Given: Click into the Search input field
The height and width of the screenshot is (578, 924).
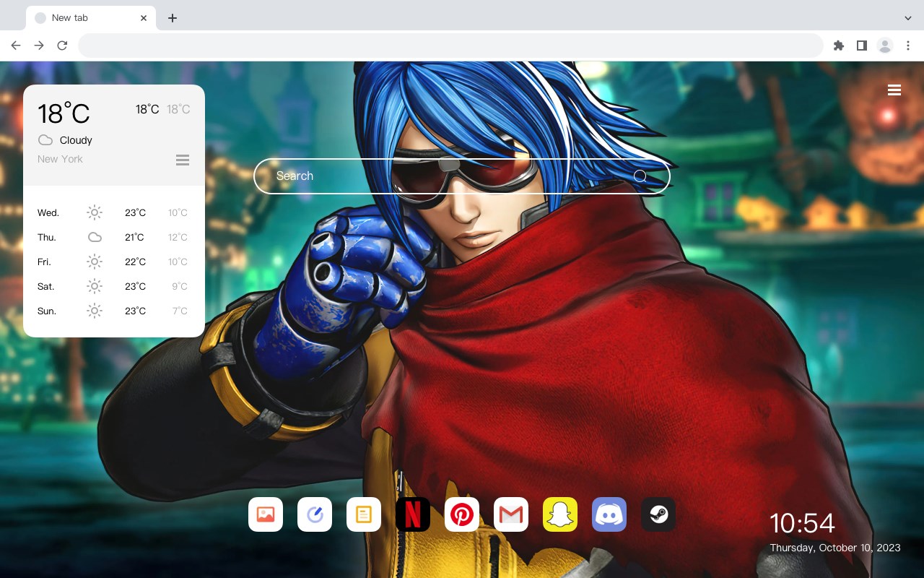Looking at the screenshot, I should click(x=462, y=176).
